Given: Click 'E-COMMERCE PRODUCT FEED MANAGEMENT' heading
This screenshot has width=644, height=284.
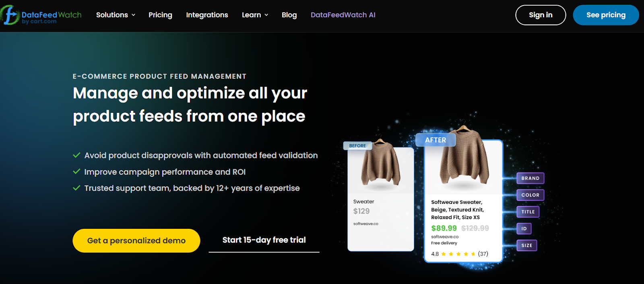Looking at the screenshot, I should (159, 76).
